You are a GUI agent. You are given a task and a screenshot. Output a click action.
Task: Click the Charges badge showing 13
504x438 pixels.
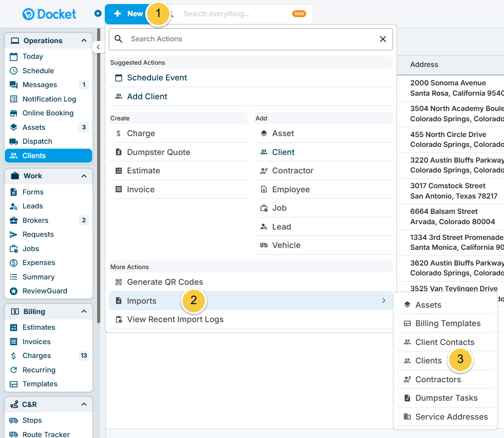pos(84,355)
